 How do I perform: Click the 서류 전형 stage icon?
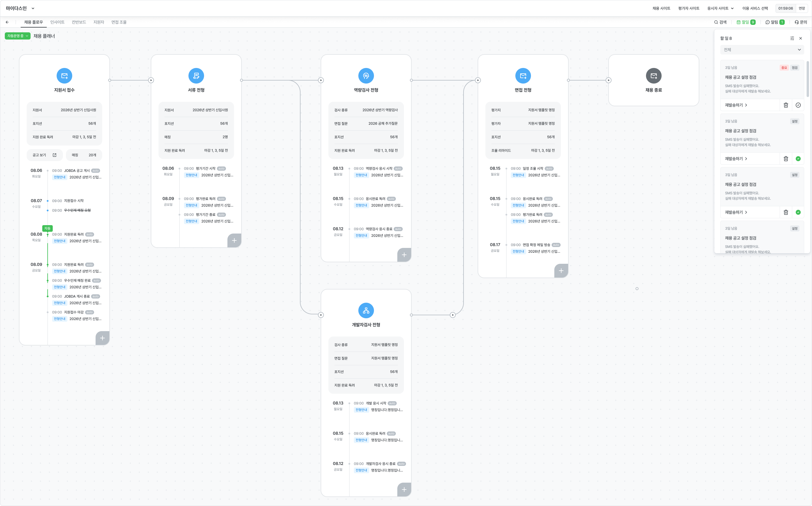pos(196,76)
